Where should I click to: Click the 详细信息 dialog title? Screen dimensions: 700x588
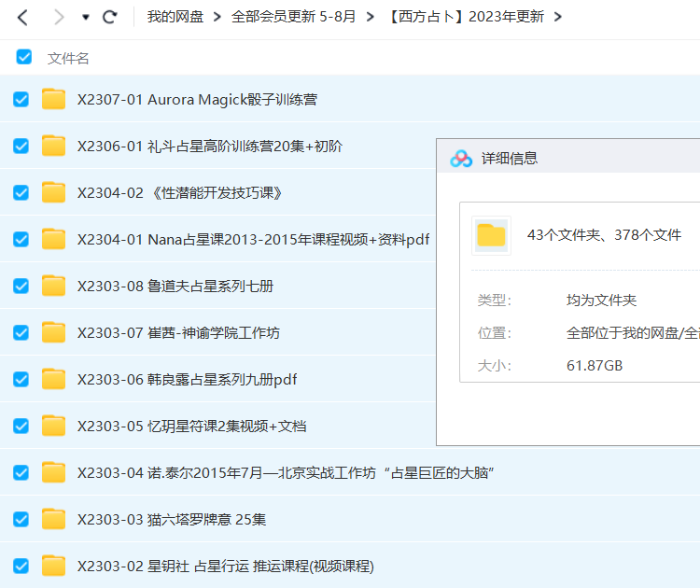pyautogui.click(x=509, y=159)
